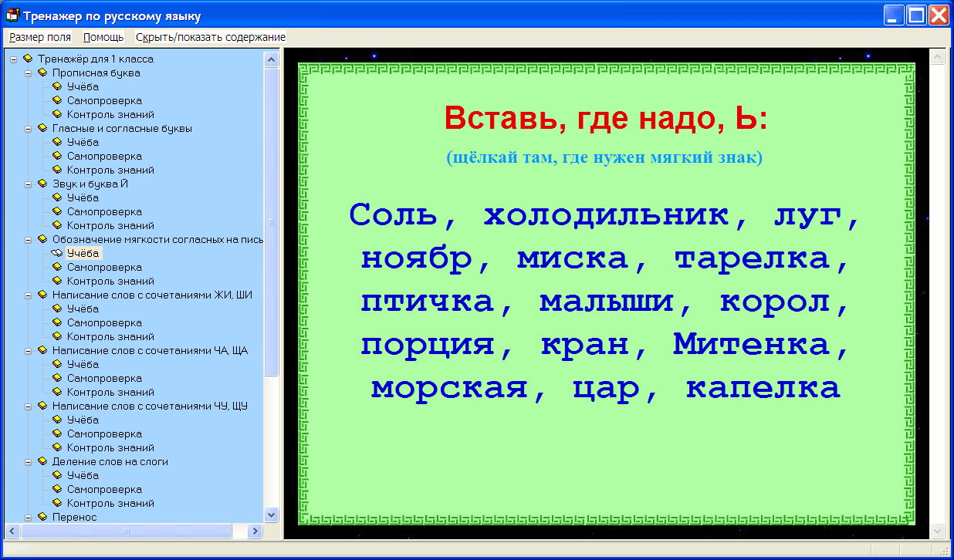Click the icon next to Звук и буква Й
The height and width of the screenshot is (560, 954).
[x=42, y=184]
